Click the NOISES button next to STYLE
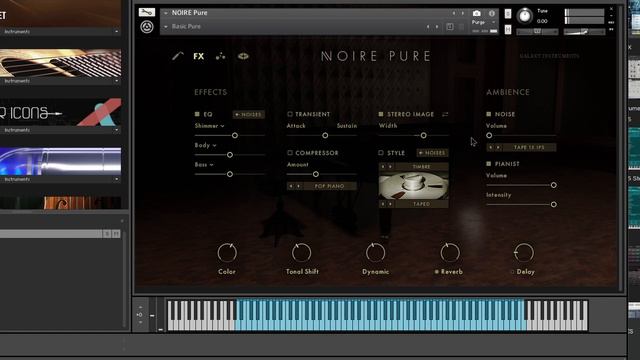 432,153
